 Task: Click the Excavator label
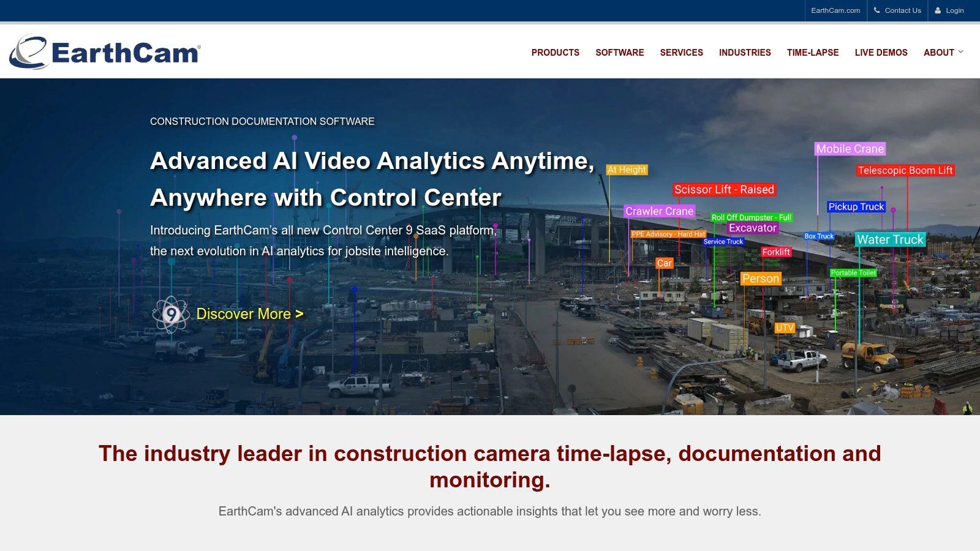753,228
